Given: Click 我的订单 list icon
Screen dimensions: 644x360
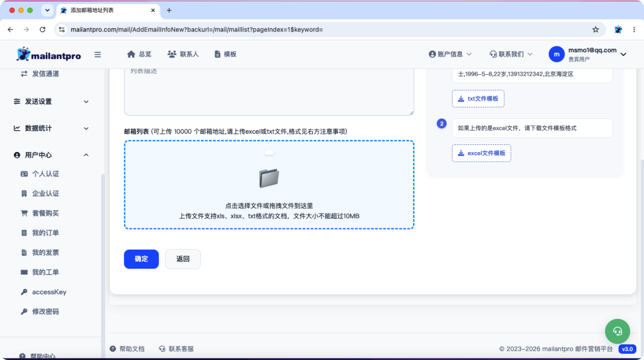Looking at the screenshot, I should click(24, 233).
